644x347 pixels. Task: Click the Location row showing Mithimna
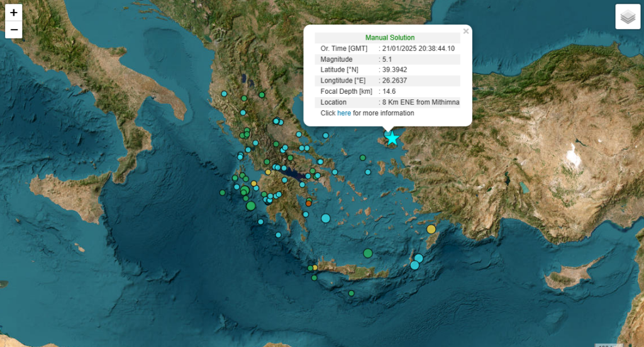click(x=387, y=102)
